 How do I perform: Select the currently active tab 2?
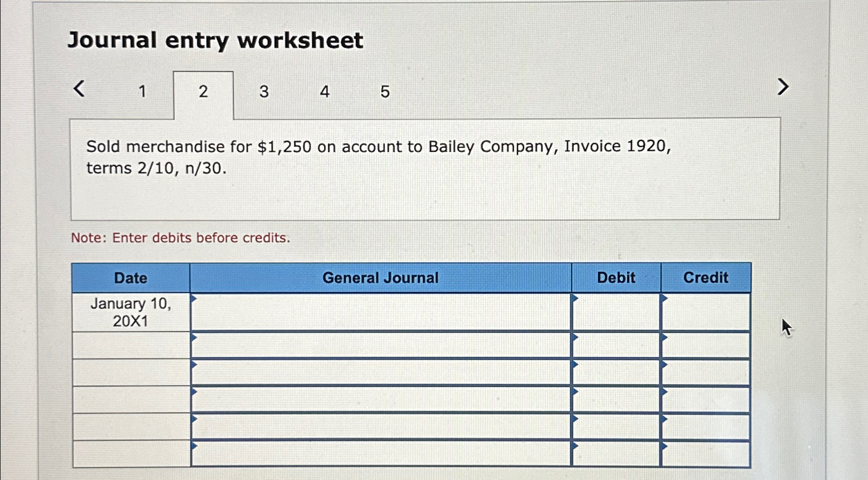coord(203,91)
